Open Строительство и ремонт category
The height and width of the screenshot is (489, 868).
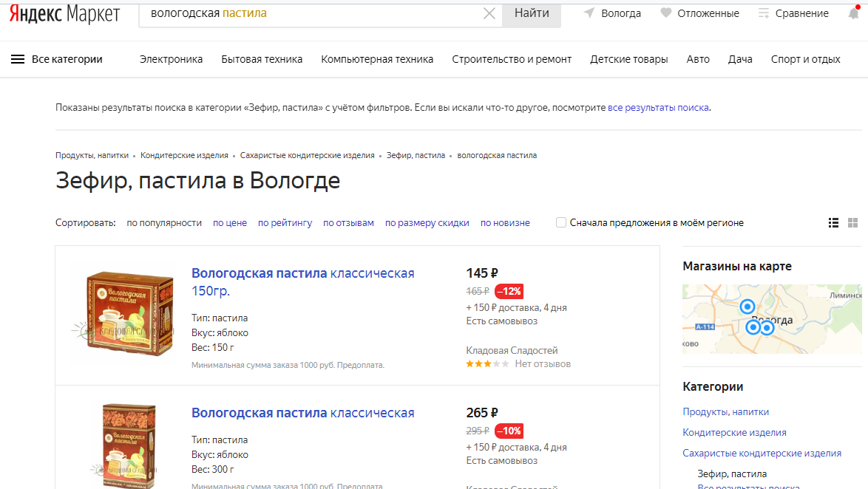pos(512,59)
